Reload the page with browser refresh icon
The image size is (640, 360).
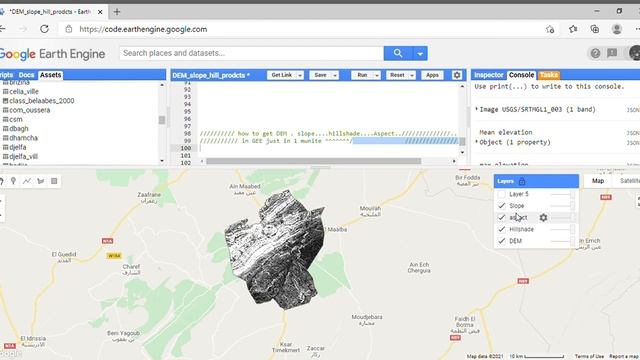click(44, 29)
